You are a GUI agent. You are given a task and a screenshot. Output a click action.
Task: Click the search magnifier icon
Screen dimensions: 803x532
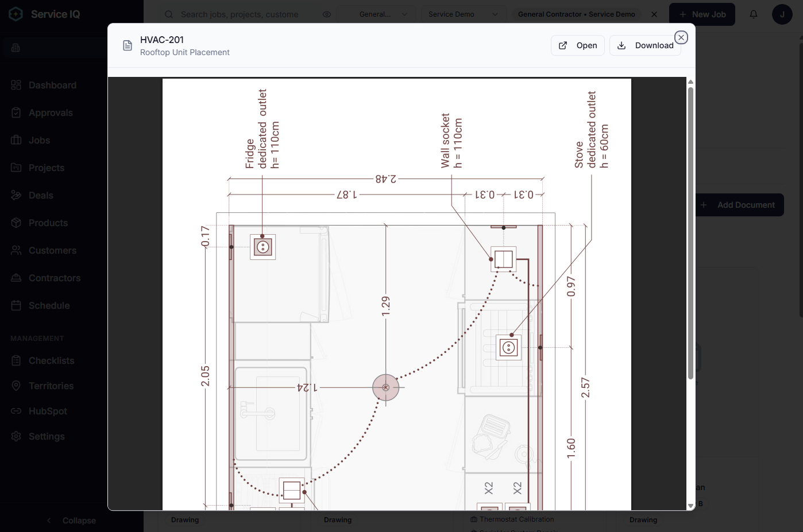coord(169,14)
